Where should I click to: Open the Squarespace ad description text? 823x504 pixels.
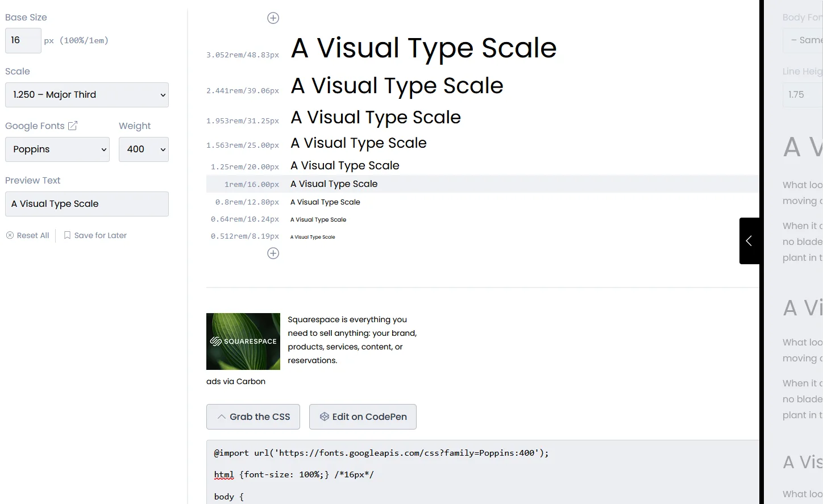[x=352, y=340]
